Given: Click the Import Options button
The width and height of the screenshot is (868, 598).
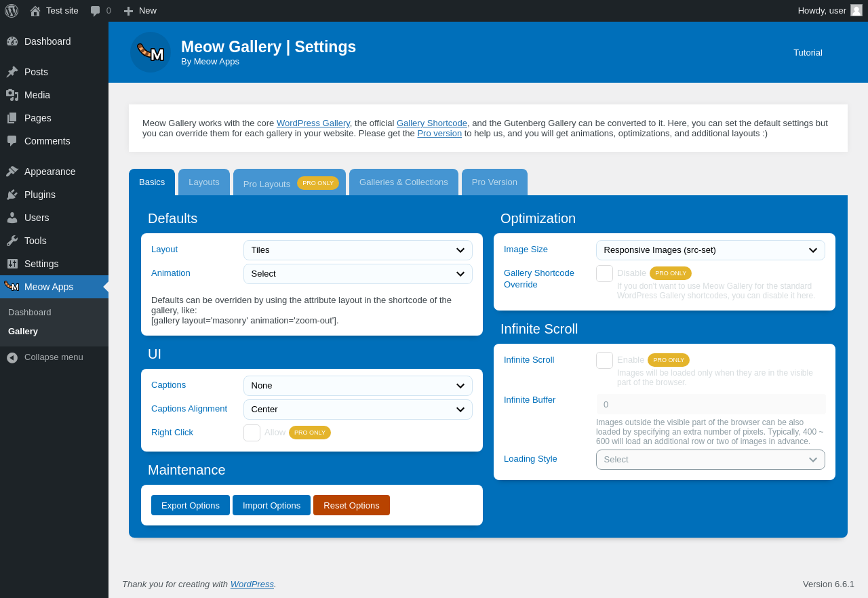Looking at the screenshot, I should tap(271, 505).
